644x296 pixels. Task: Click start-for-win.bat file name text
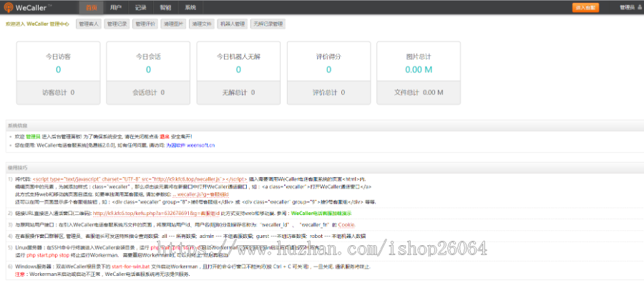pyautogui.click(x=130, y=267)
